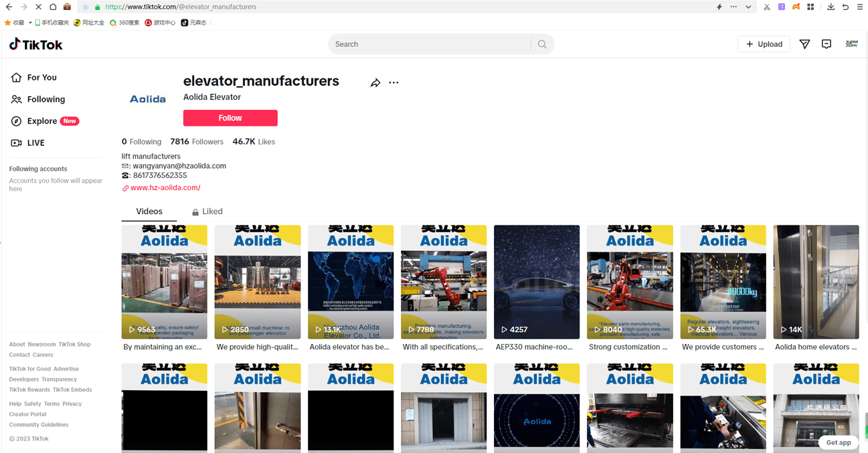Click the 0 Following count
The width and height of the screenshot is (868, 453).
(x=141, y=142)
